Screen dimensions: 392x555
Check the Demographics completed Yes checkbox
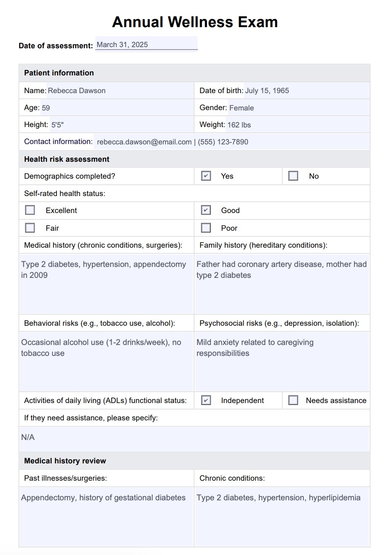click(x=206, y=176)
